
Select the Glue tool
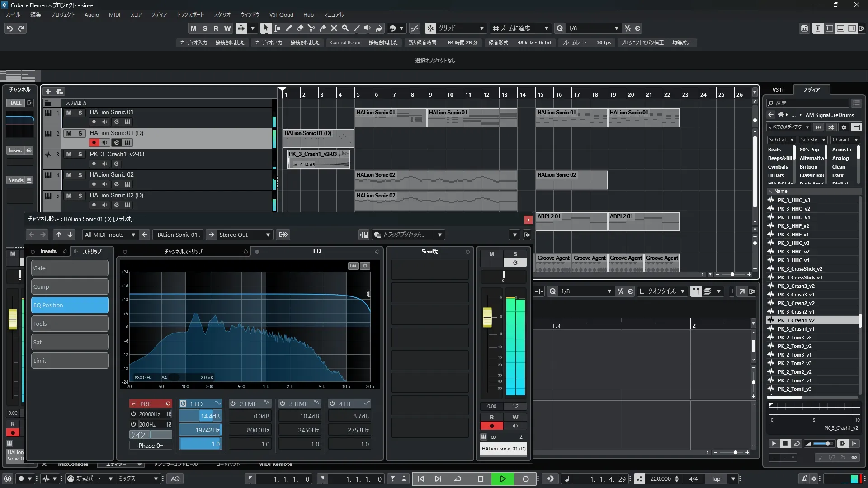(322, 28)
